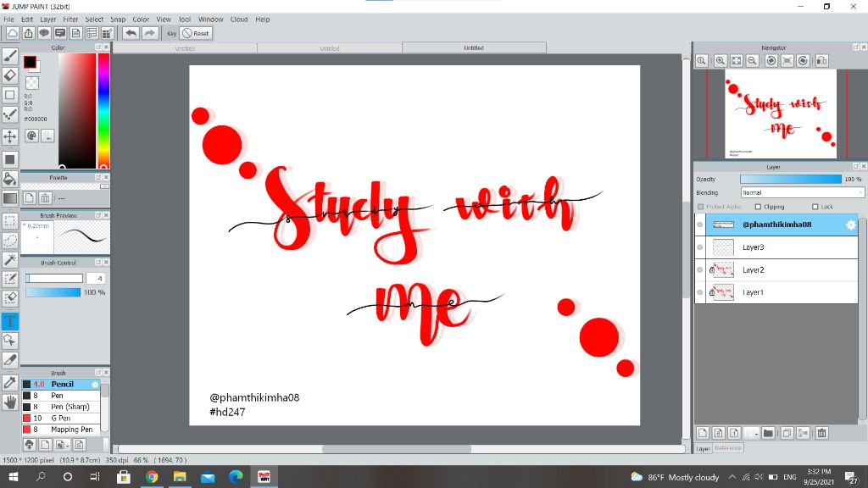Rotate canvas left in Navigator
Viewport: 868px width, 488px height.
771,60
